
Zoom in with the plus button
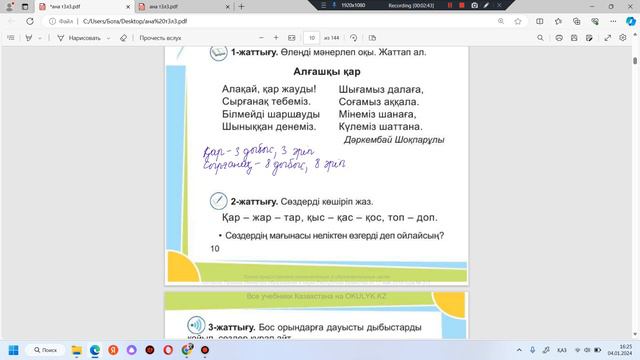(x=276, y=38)
